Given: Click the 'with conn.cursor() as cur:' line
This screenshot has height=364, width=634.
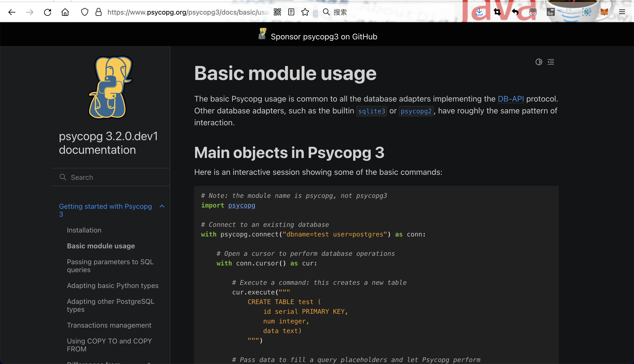Looking at the screenshot, I should 267,263.
